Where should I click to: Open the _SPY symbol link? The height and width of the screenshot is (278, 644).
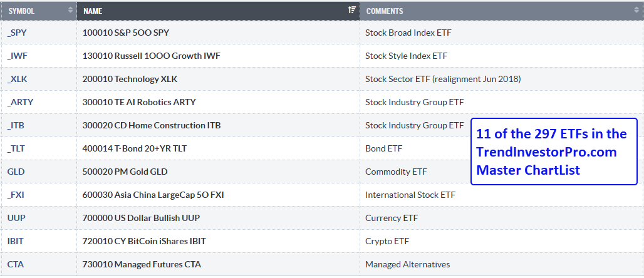17,33
